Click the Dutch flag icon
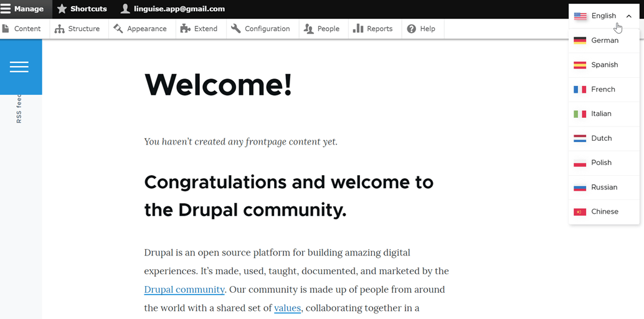Image resolution: width=644 pixels, height=319 pixels. (x=580, y=138)
